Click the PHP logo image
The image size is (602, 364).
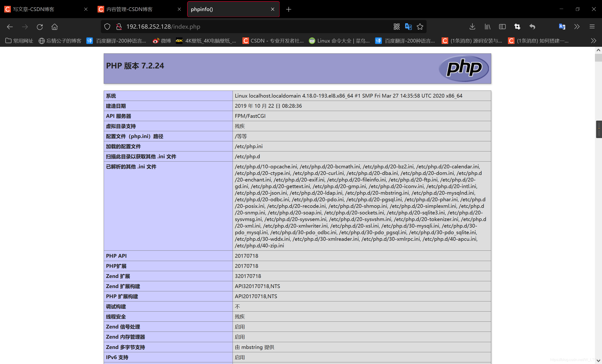[x=464, y=69]
